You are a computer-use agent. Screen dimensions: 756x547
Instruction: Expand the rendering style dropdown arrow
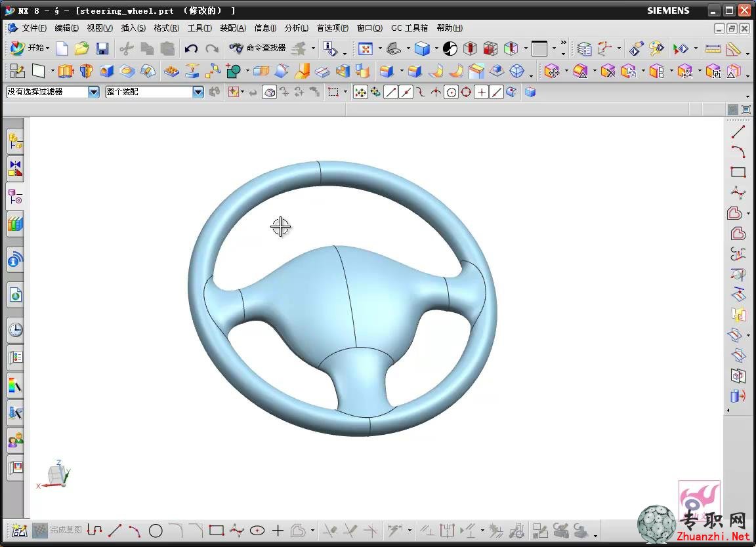436,49
